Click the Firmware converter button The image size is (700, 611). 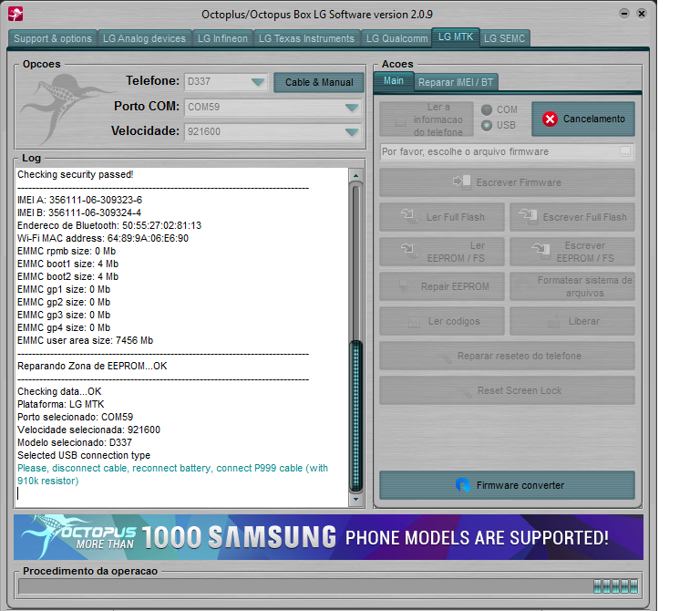point(507,485)
